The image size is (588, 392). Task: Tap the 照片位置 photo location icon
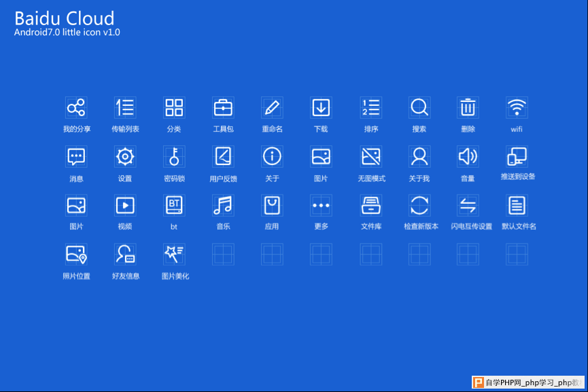click(76, 255)
